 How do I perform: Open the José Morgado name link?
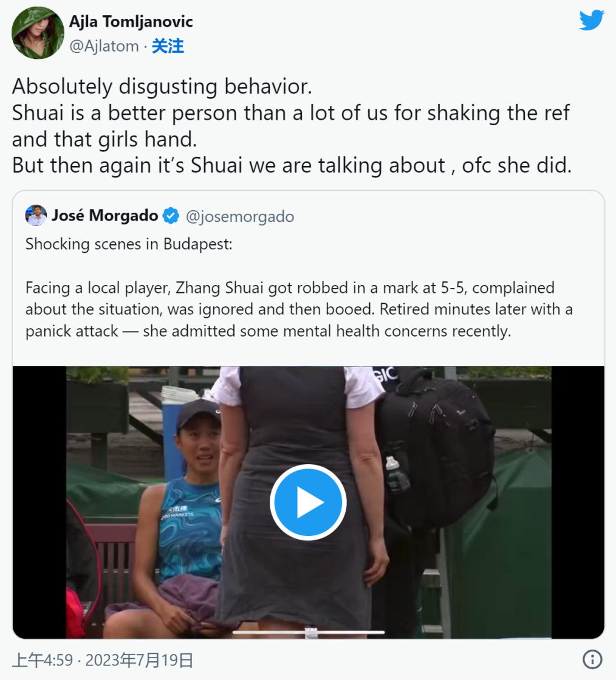105,216
